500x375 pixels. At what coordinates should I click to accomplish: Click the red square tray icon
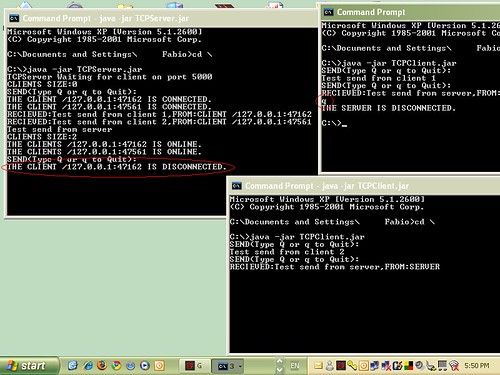pos(341,366)
